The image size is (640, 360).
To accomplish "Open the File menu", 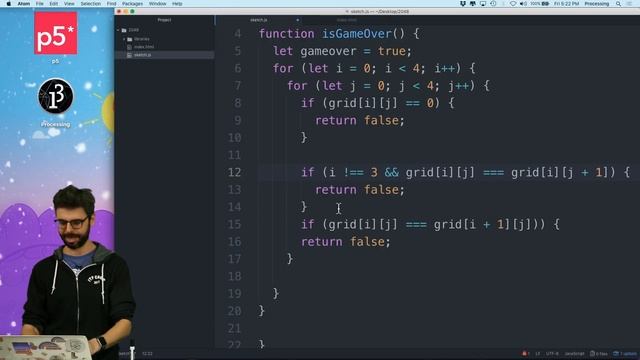I will click(x=40, y=4).
